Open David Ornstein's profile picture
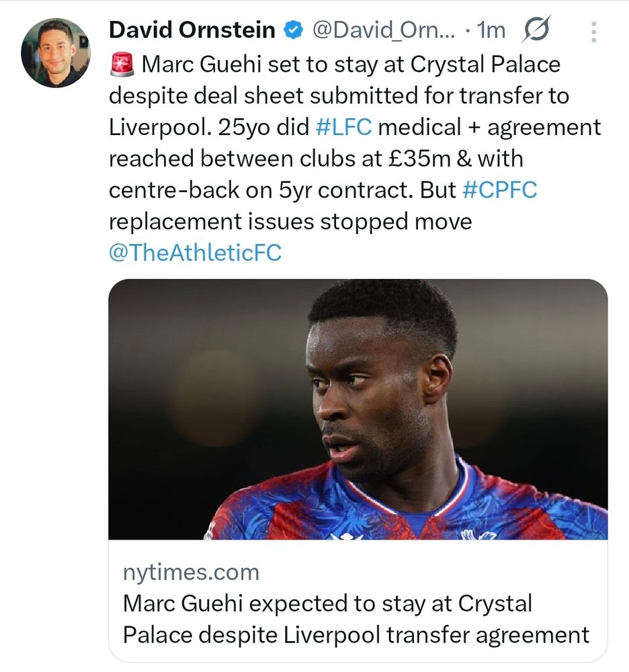Viewport: 629px width, 672px height. [x=56, y=52]
